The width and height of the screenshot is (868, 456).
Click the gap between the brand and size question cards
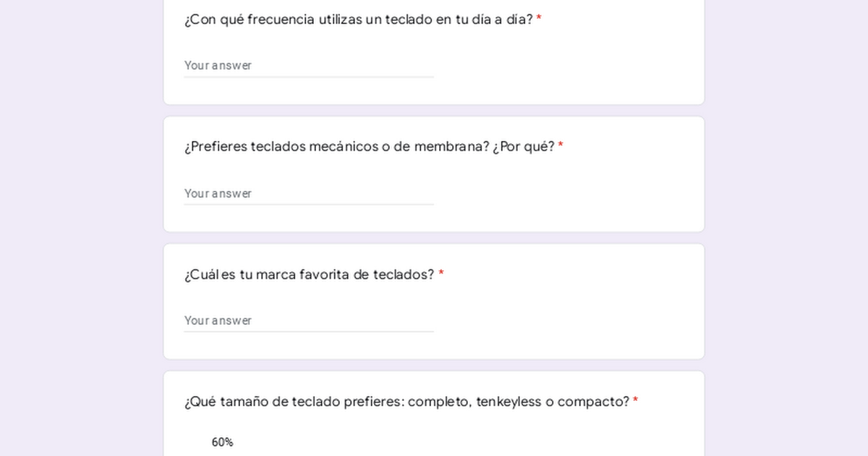pos(434,366)
